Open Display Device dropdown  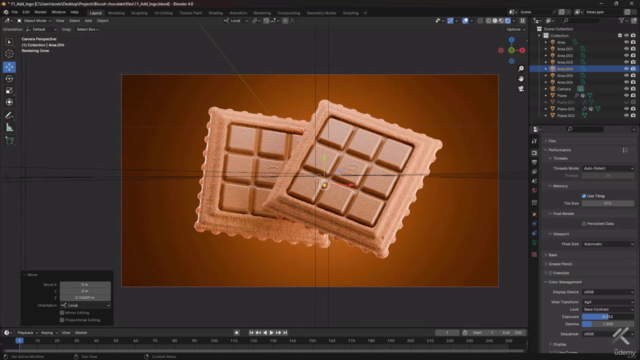tap(608, 292)
